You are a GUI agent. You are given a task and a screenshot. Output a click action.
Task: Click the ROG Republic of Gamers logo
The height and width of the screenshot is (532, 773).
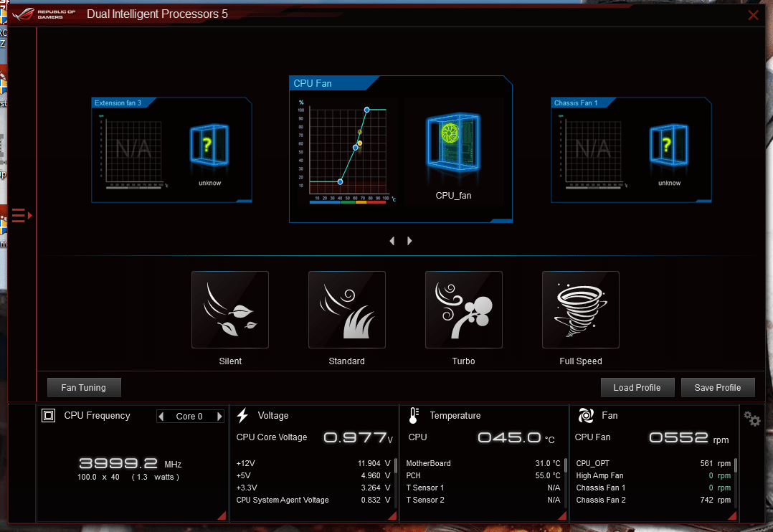click(x=44, y=14)
